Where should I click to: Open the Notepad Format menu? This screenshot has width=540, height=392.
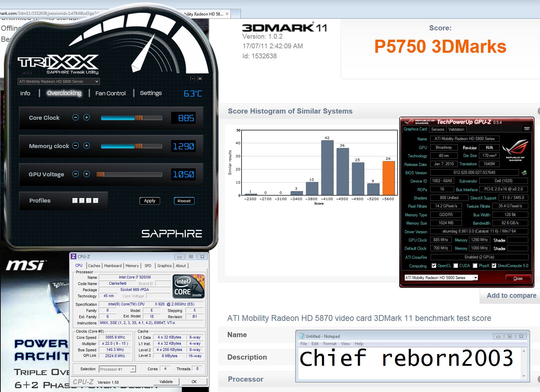pyautogui.click(x=330, y=344)
